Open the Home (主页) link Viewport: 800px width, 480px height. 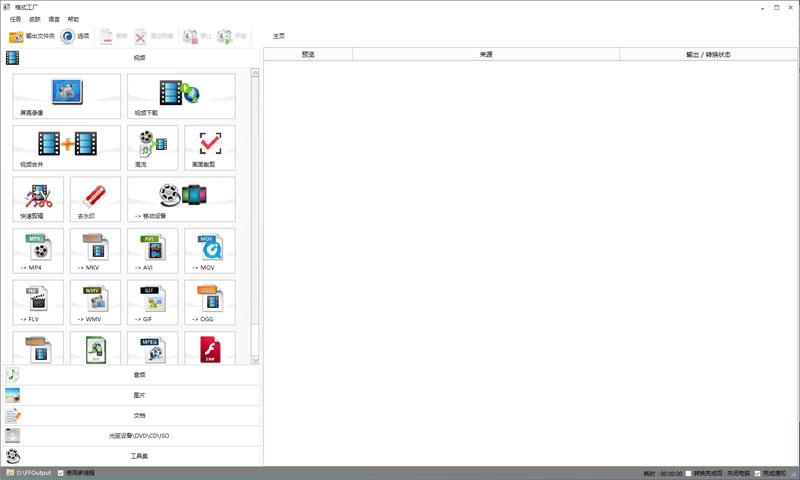click(x=279, y=36)
